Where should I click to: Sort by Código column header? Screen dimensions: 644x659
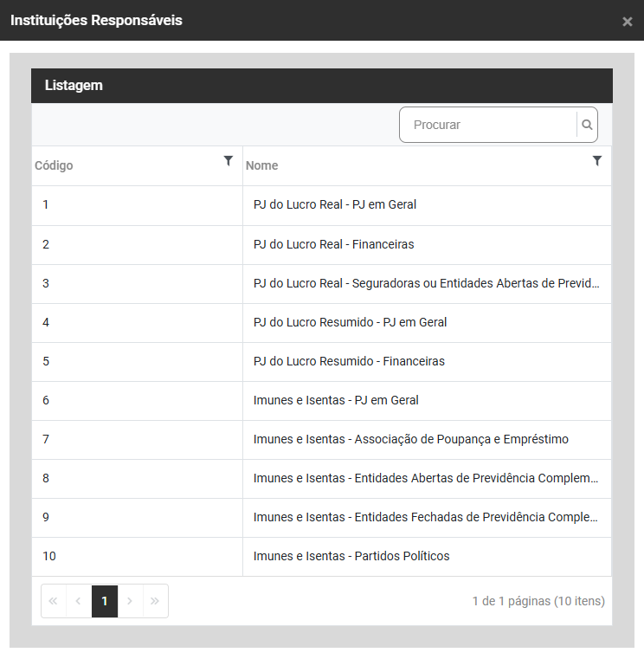pos(55,165)
